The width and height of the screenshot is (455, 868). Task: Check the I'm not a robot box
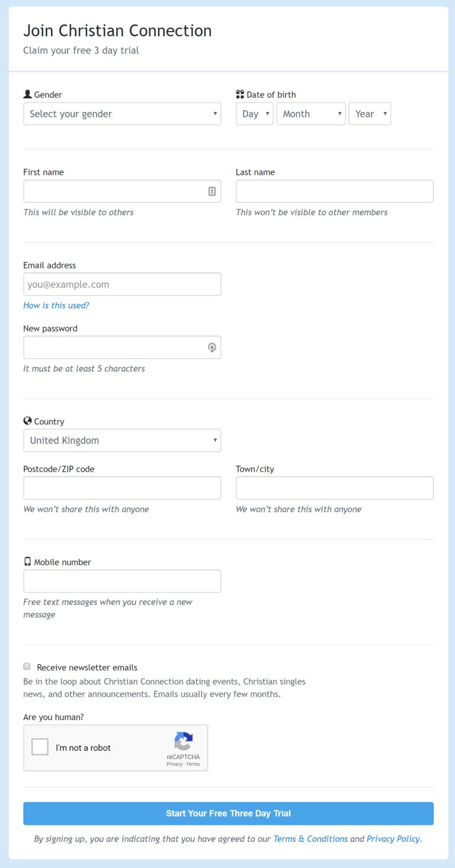(x=40, y=747)
